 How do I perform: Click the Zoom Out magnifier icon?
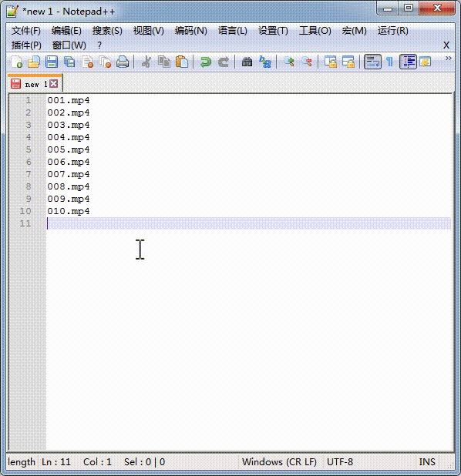pos(307,62)
